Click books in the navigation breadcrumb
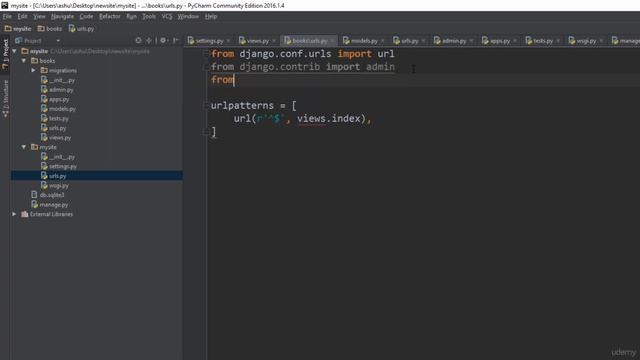Image resolution: width=640 pixels, height=360 pixels. tap(50, 29)
